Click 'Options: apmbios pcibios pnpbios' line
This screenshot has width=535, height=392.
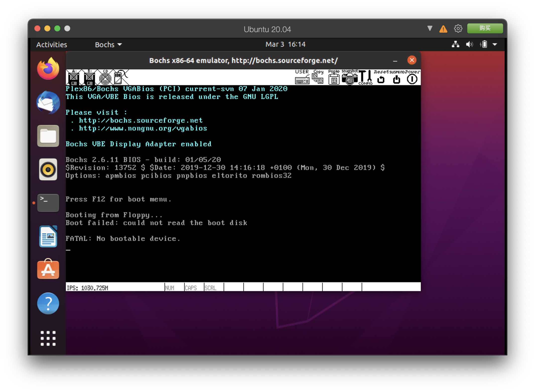(178, 176)
